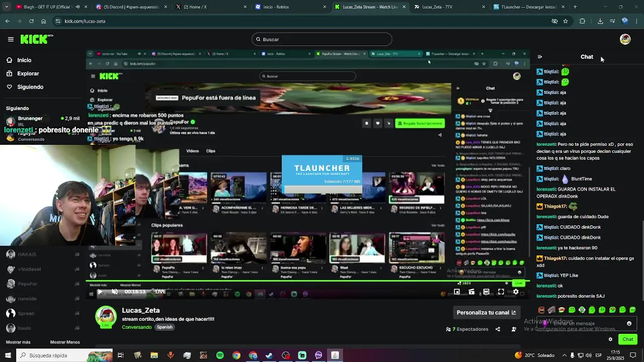Open chat settings gear

[610, 339]
